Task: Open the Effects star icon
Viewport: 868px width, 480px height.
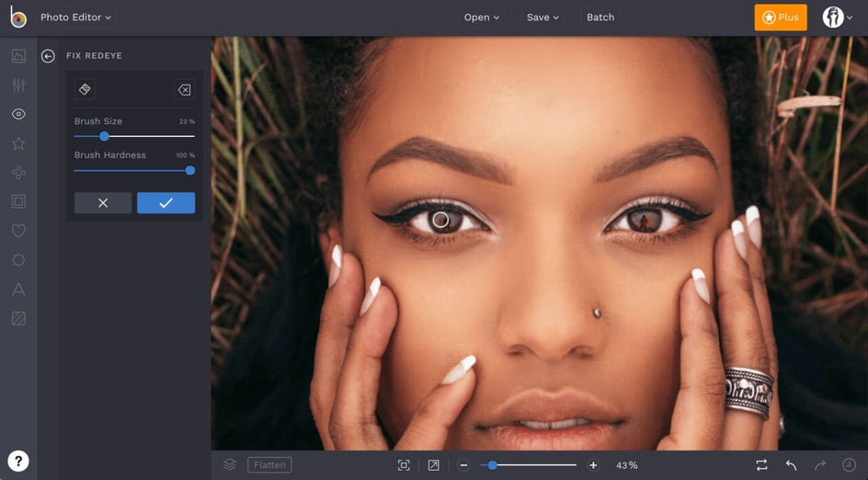Action: click(18, 143)
